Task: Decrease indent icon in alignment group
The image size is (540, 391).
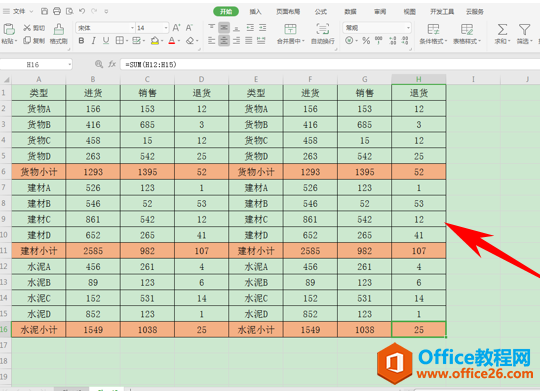Action: coord(250,28)
